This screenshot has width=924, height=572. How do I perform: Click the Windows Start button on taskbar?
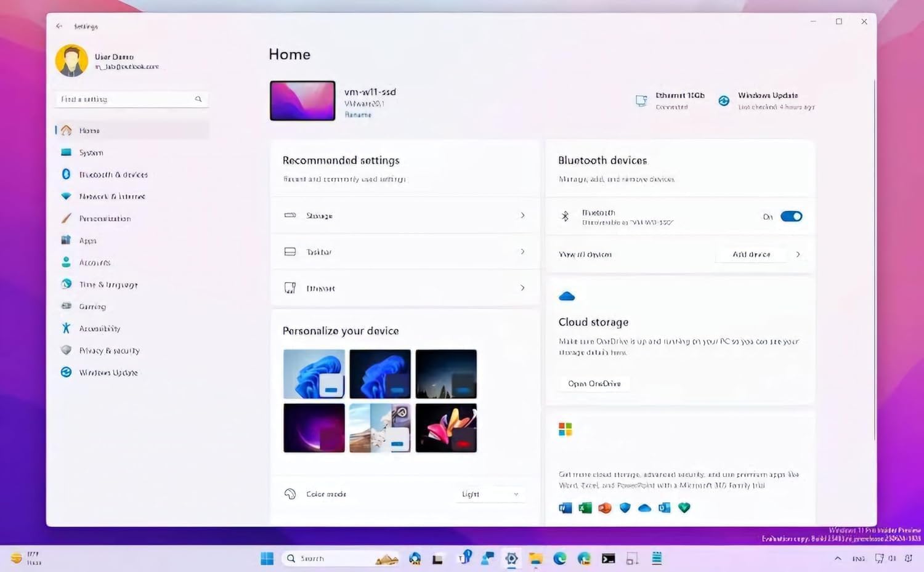pyautogui.click(x=267, y=558)
